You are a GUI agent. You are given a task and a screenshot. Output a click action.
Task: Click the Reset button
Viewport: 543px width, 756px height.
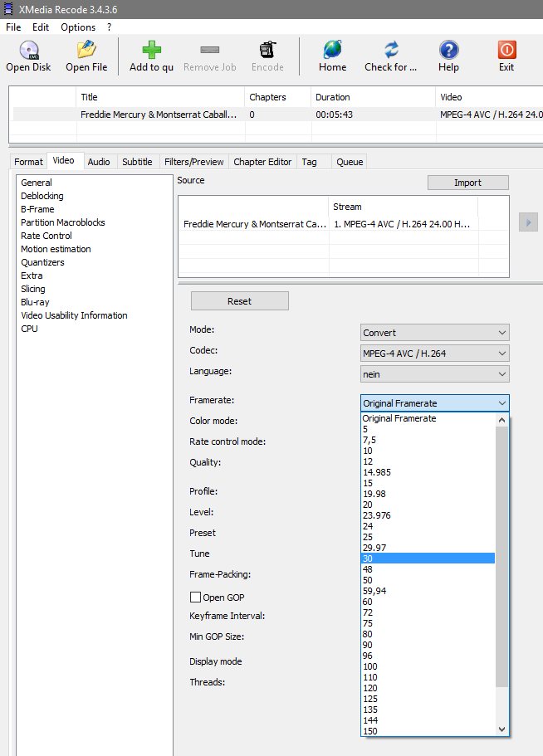coord(239,301)
